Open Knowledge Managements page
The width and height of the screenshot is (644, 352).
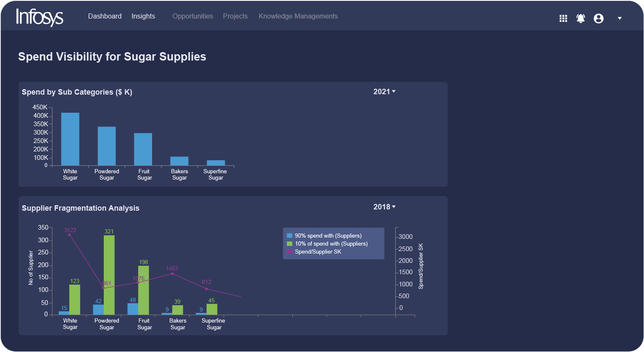point(298,16)
